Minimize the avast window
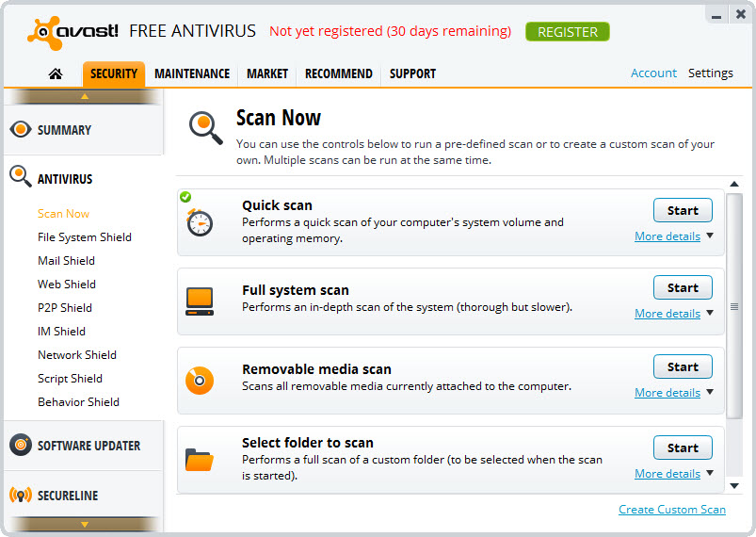The height and width of the screenshot is (537, 756). pos(716,16)
